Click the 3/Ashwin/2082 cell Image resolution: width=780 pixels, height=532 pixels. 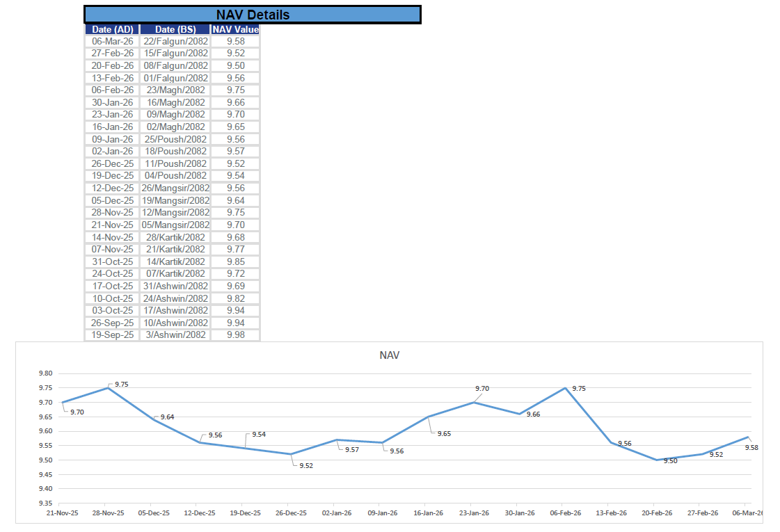tap(175, 334)
